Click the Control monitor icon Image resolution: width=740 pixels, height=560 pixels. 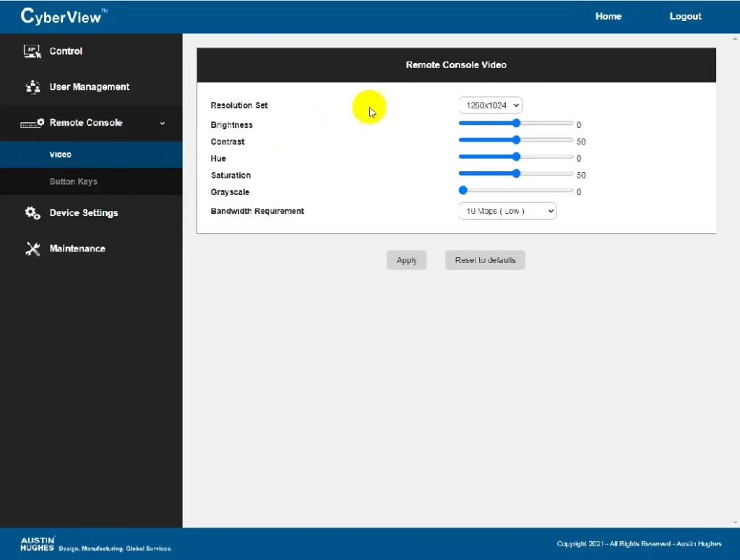[32, 51]
